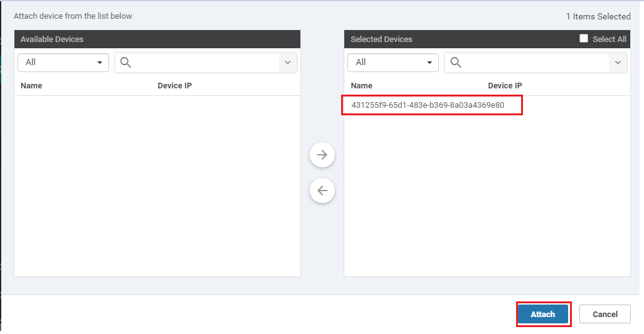Click the magnifier icon in Available Devices search
Image resolution: width=644 pixels, height=334 pixels.
125,63
